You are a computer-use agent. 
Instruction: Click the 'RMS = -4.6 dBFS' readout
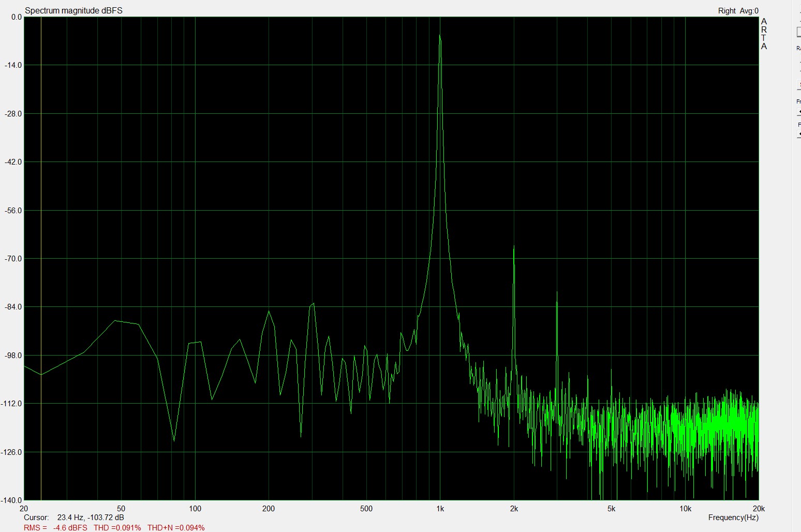tap(55, 527)
